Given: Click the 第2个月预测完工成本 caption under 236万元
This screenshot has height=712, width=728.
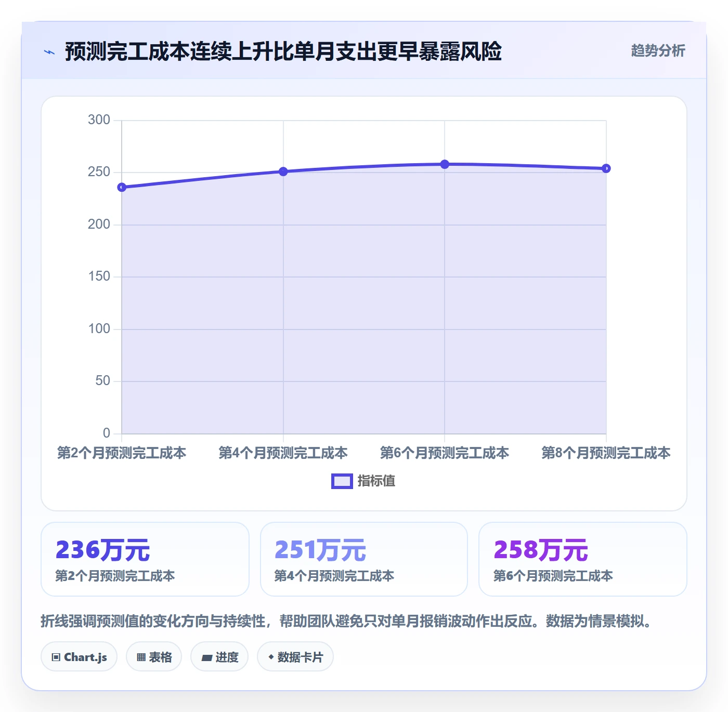Looking at the screenshot, I should (115, 576).
